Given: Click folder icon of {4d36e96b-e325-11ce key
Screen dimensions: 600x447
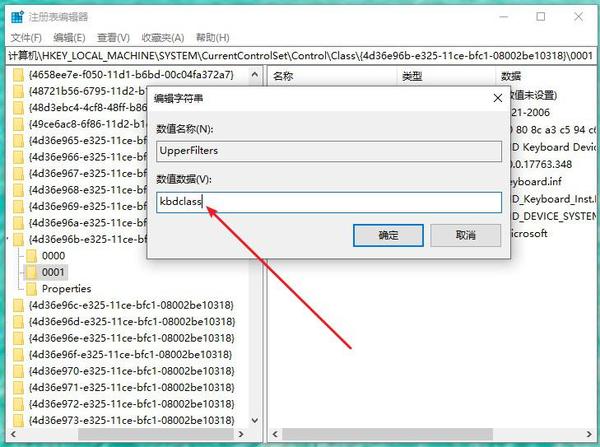Looking at the screenshot, I should click(18, 239).
